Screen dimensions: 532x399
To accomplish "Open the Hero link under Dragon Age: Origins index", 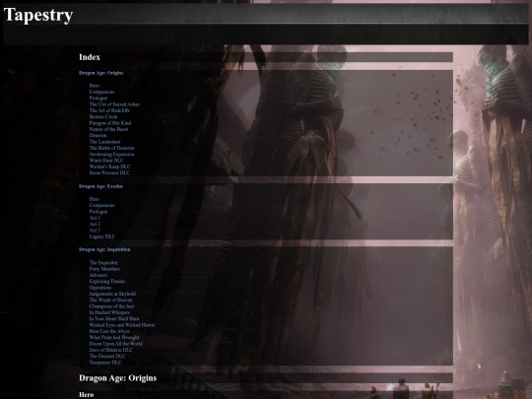I will click(x=95, y=86).
